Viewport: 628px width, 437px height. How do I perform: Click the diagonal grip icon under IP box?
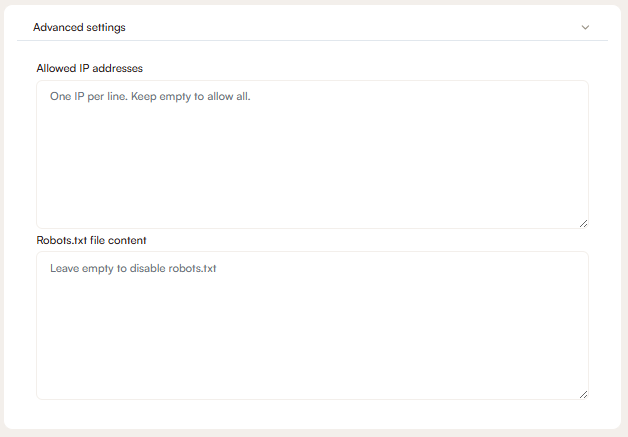pos(584,224)
